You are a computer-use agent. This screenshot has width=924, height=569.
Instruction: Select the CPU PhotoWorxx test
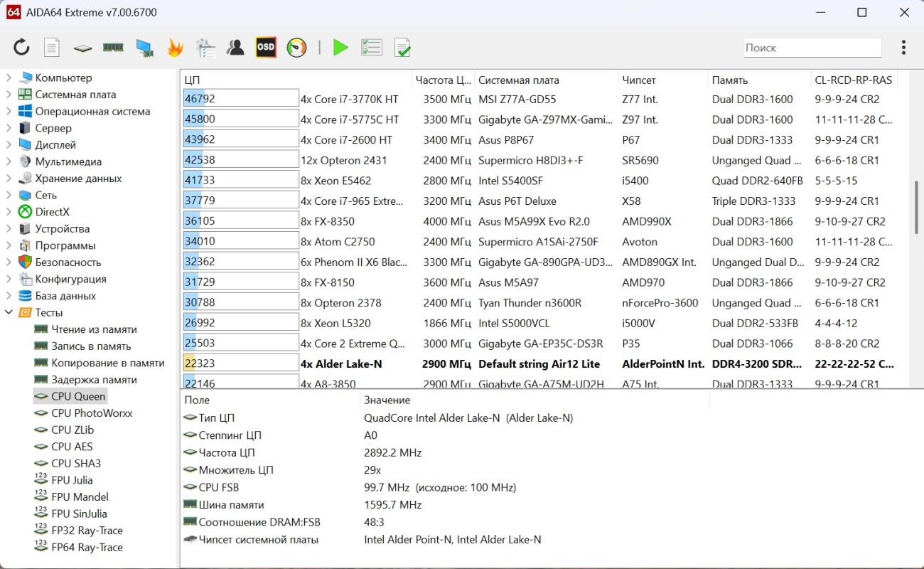[92, 413]
